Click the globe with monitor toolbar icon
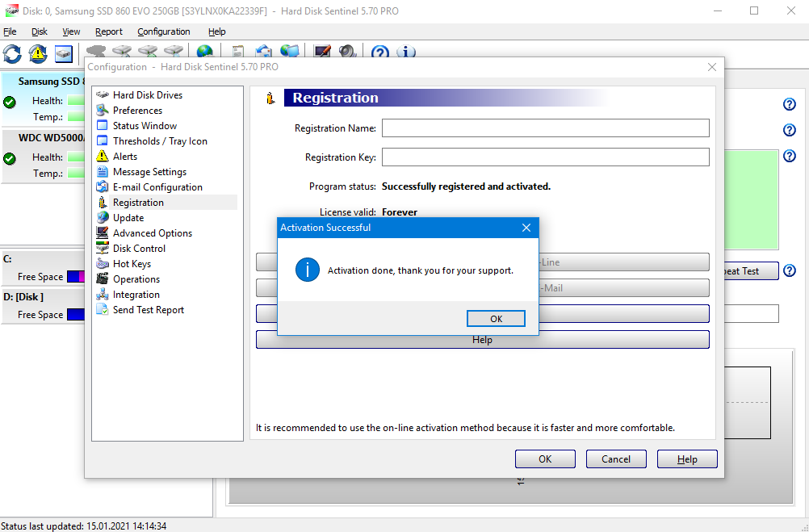 click(289, 51)
